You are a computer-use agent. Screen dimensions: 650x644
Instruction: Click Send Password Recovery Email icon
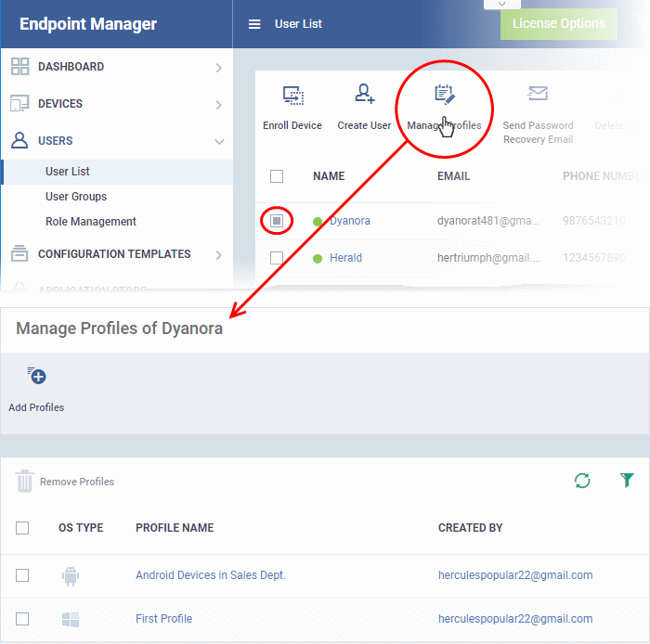pos(538,93)
